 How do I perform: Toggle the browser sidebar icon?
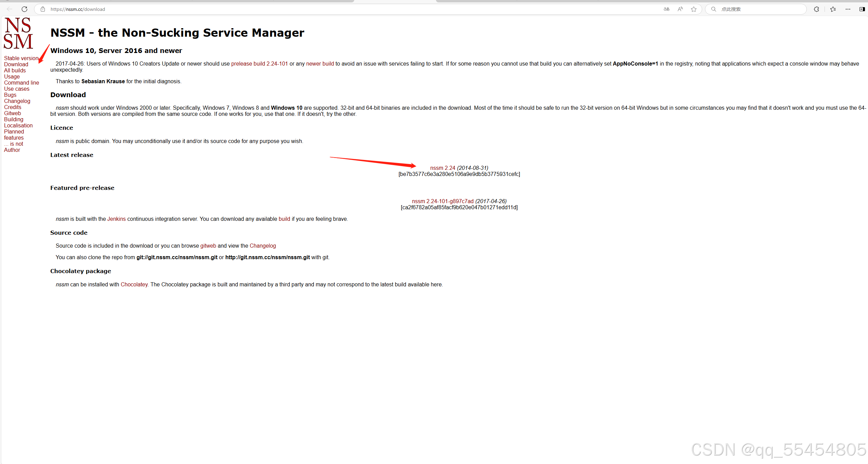[862, 9]
